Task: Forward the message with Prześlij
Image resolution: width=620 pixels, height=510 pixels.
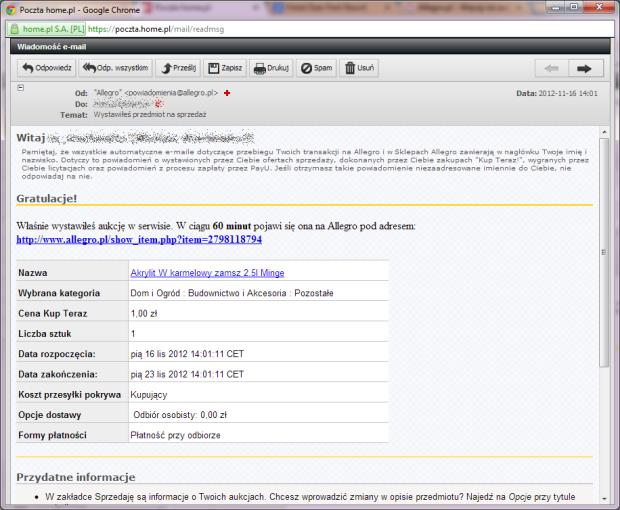Action: (x=178, y=68)
